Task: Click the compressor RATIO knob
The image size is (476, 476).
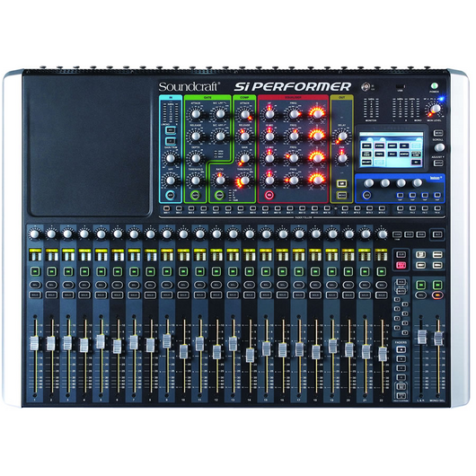Action: coord(220,180)
